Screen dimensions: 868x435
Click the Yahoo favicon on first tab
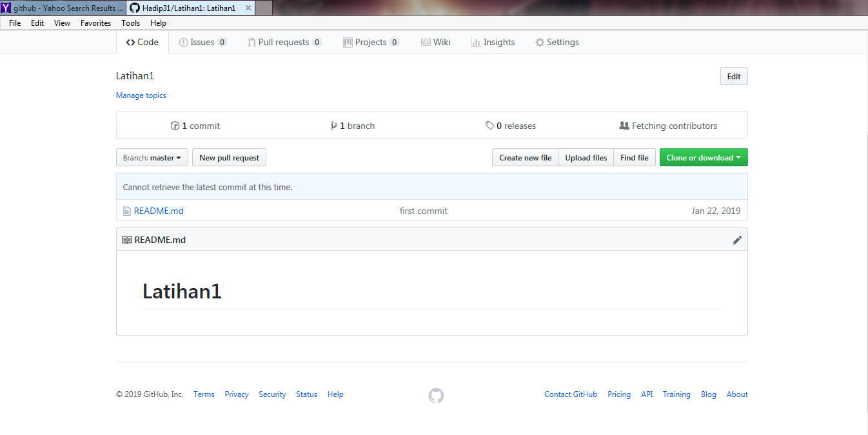tap(6, 8)
